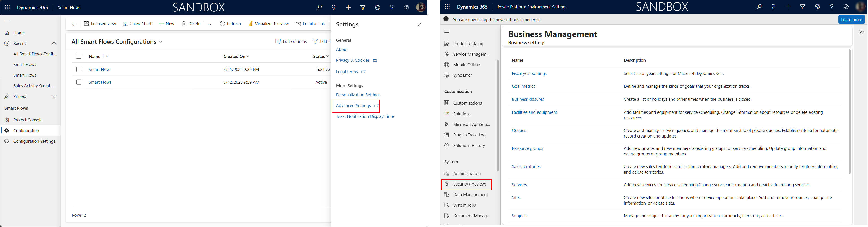Click the plus quick-create icon in Smart Flows window
Image resolution: width=868 pixels, height=227 pixels.
coord(348,7)
